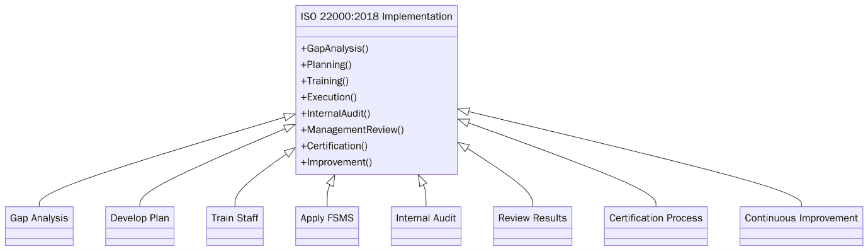Click the Train Staff class node
The image size is (868, 251).
pyautogui.click(x=235, y=226)
